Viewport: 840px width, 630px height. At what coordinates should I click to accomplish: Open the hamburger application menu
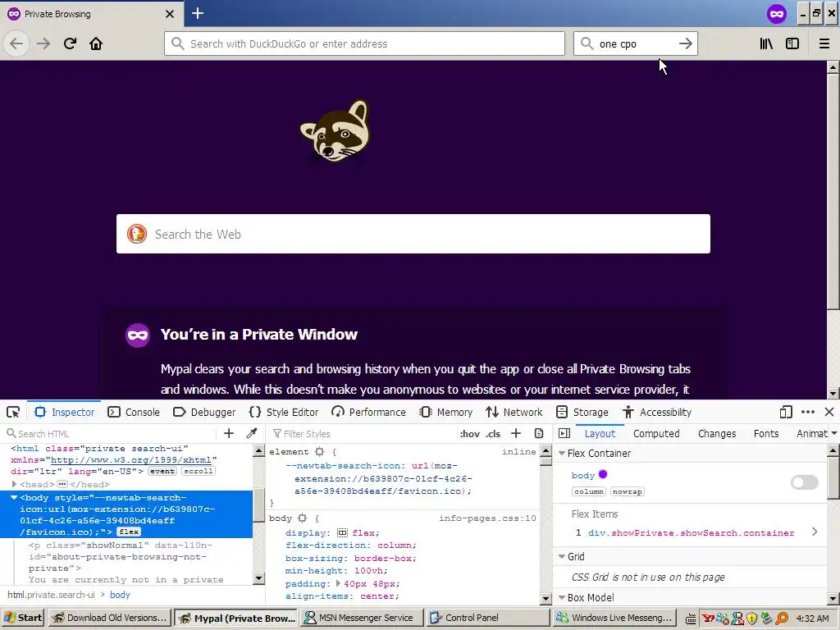(x=824, y=43)
